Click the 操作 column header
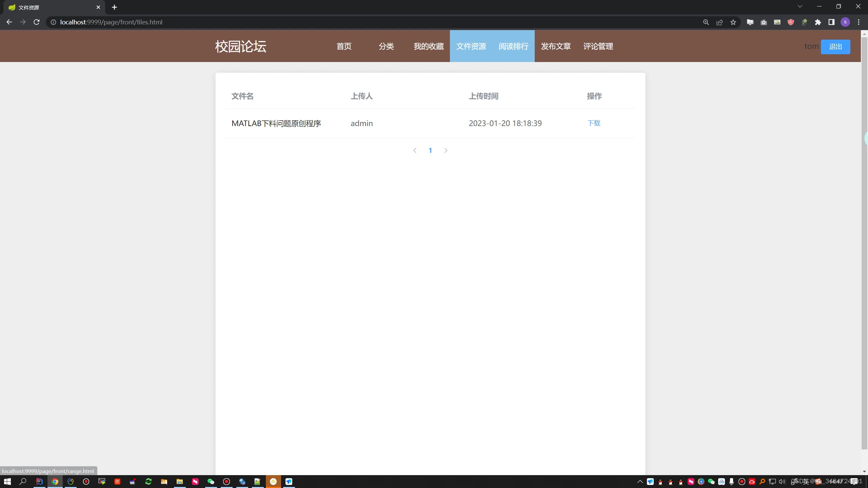This screenshot has width=868, height=488. [594, 96]
